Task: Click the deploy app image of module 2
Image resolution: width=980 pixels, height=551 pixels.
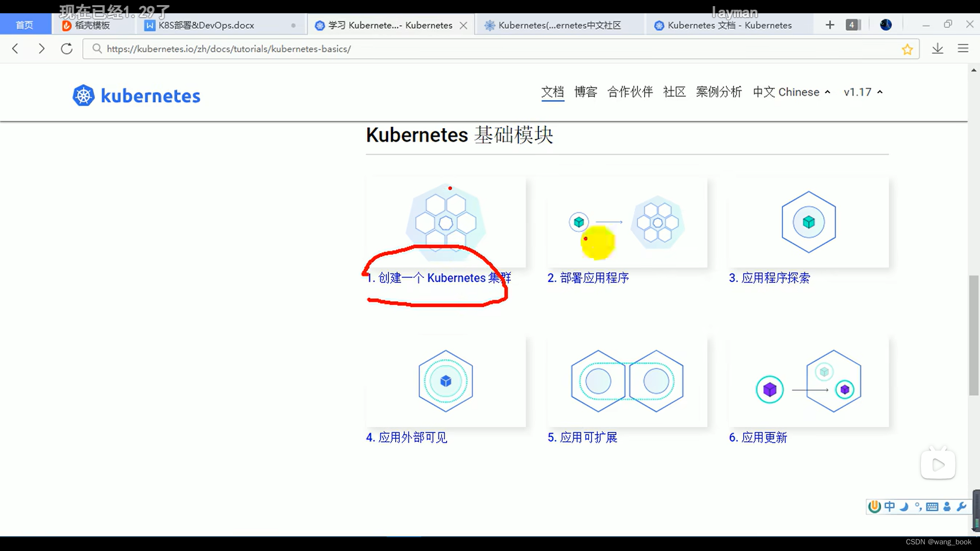Action: point(627,222)
